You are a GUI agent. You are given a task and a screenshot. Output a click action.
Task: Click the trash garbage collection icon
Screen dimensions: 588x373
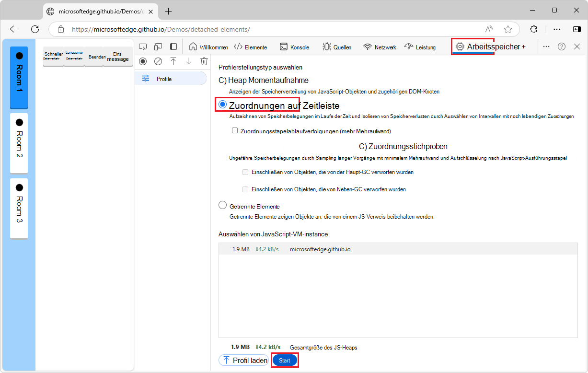(x=204, y=61)
